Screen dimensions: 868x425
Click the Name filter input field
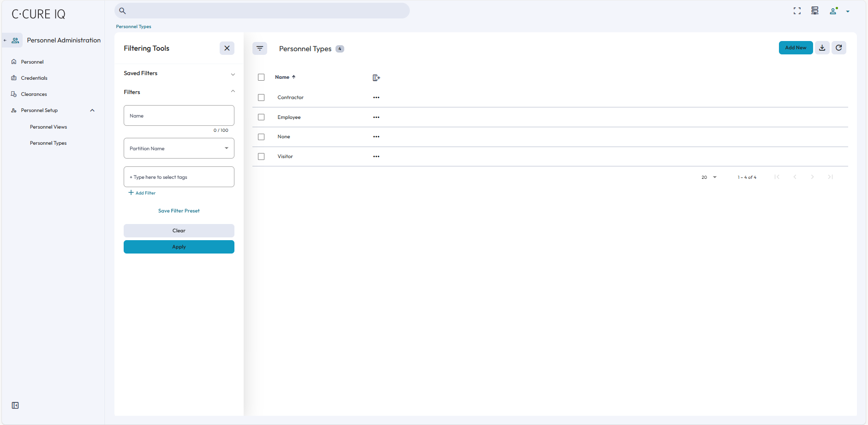click(179, 116)
